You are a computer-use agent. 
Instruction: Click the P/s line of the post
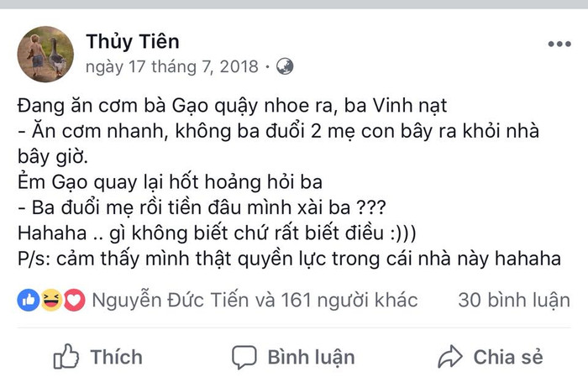click(289, 259)
